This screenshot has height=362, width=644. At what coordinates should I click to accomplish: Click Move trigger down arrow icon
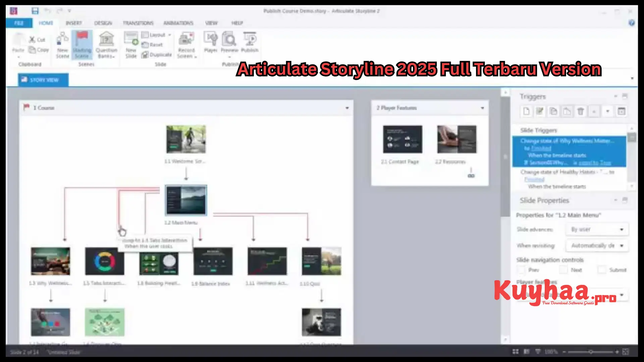click(x=607, y=111)
